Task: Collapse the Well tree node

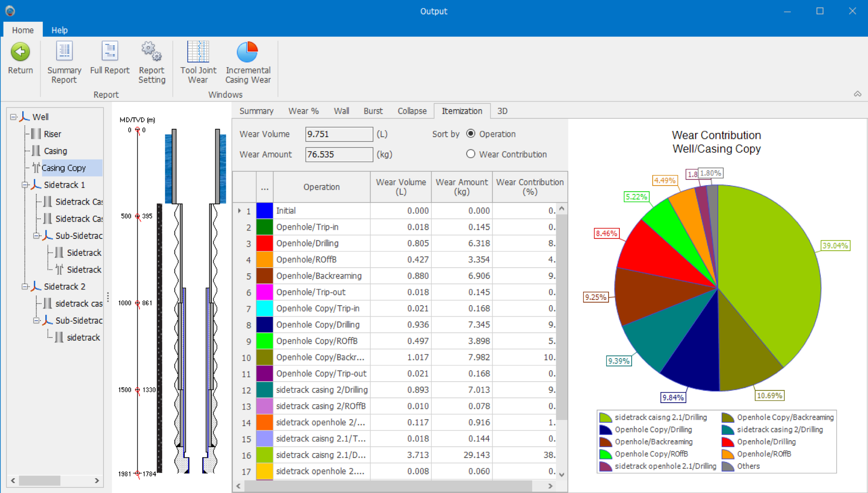Action: tap(14, 117)
